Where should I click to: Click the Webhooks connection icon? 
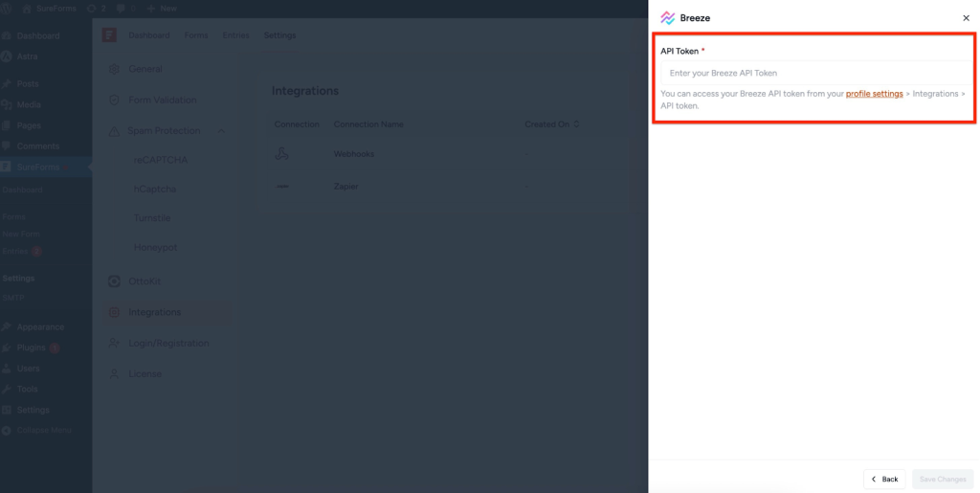tap(282, 154)
